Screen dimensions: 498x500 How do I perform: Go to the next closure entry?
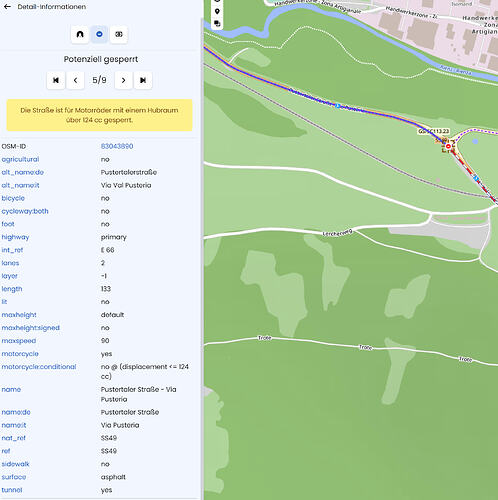coord(123,80)
